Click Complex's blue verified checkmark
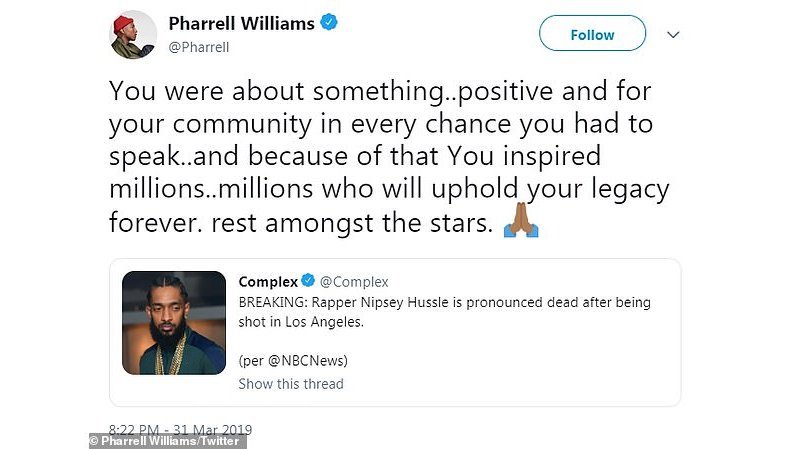 pyautogui.click(x=309, y=282)
